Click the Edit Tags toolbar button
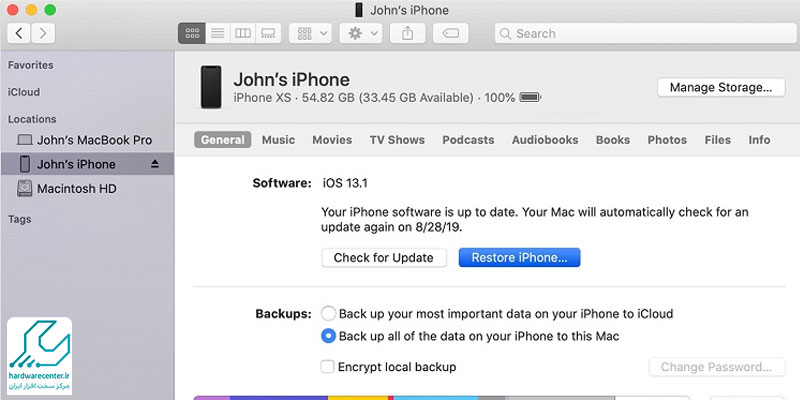Screen dimensions: 800x400 pos(451,34)
